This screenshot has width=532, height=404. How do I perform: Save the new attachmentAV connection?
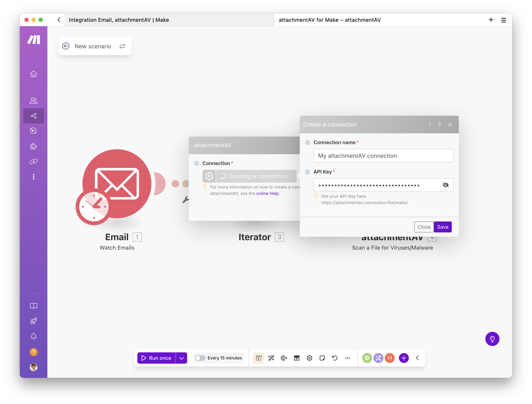click(x=443, y=227)
